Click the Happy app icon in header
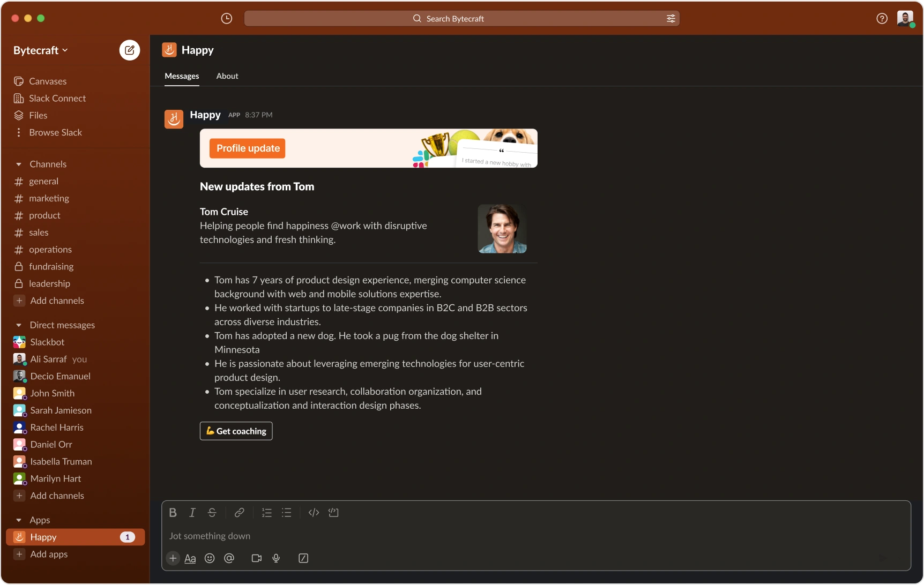This screenshot has height=585, width=924. (169, 50)
